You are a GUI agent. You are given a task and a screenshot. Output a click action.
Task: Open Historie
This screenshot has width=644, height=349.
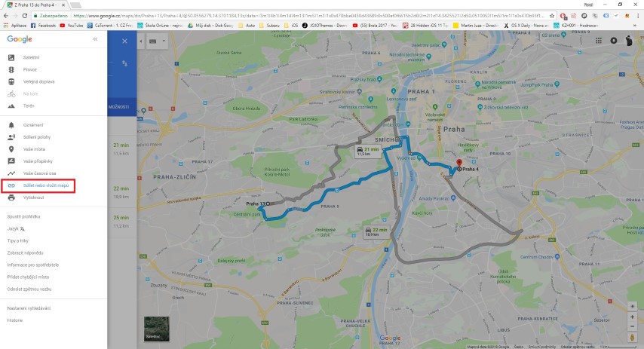pos(15,320)
